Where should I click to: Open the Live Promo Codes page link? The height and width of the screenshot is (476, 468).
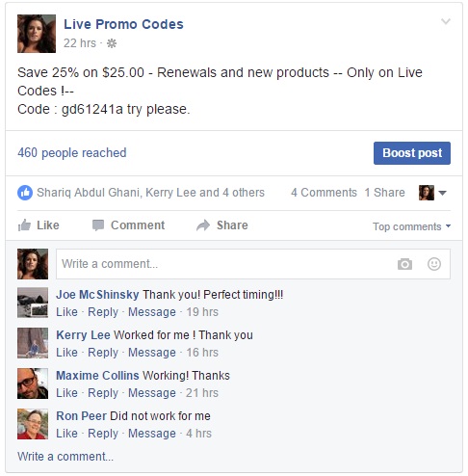point(123,24)
